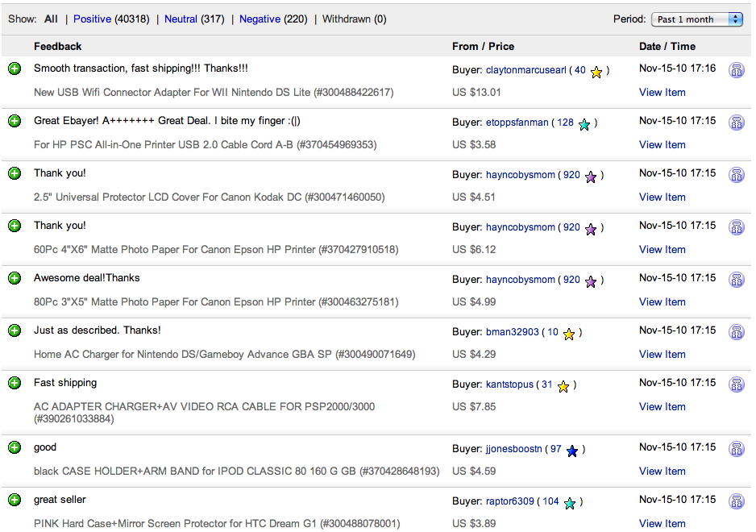
Task: Click the green positive icon beside "Smooth transaction" feedback
Action: [x=15, y=69]
